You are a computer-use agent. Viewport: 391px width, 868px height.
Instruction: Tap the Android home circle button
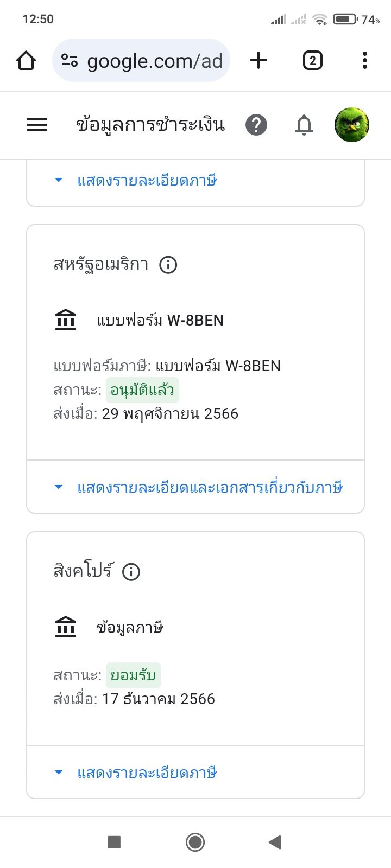195,842
